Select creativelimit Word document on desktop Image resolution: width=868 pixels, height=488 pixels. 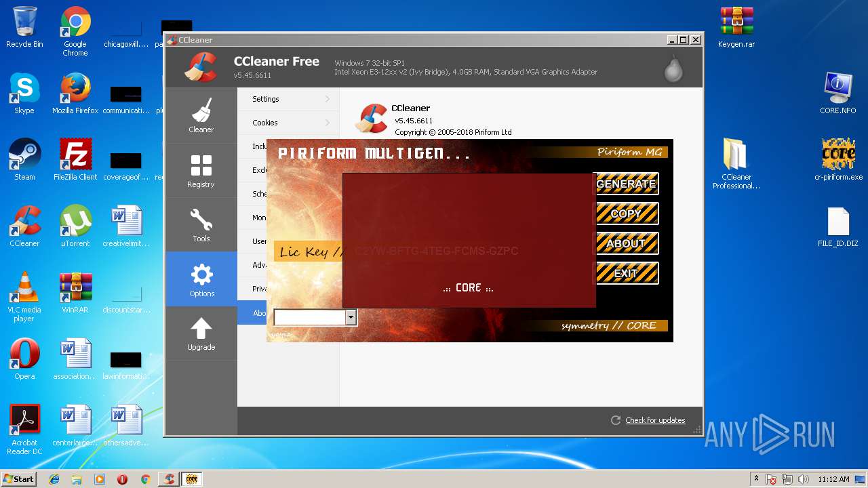[126, 226]
